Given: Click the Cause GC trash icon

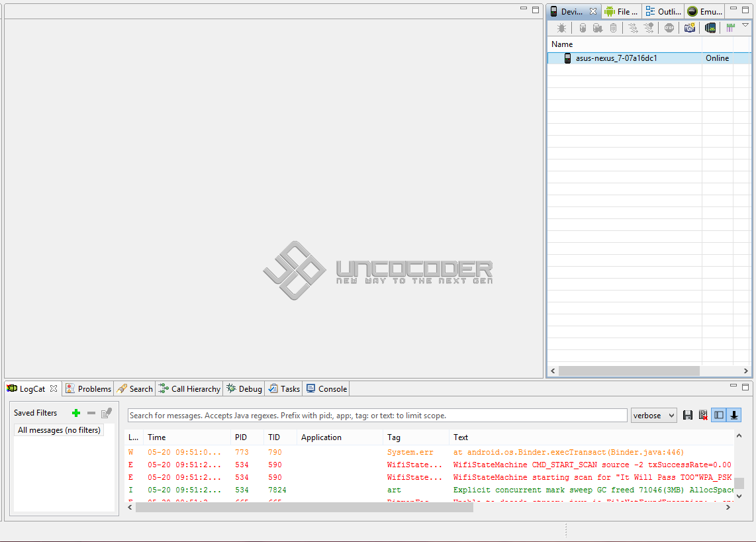Looking at the screenshot, I should pyautogui.click(x=613, y=28).
